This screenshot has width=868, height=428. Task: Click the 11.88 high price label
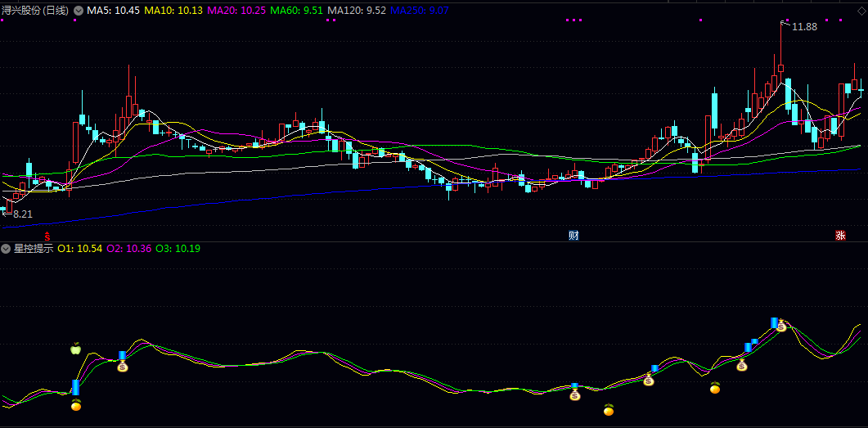point(805,27)
